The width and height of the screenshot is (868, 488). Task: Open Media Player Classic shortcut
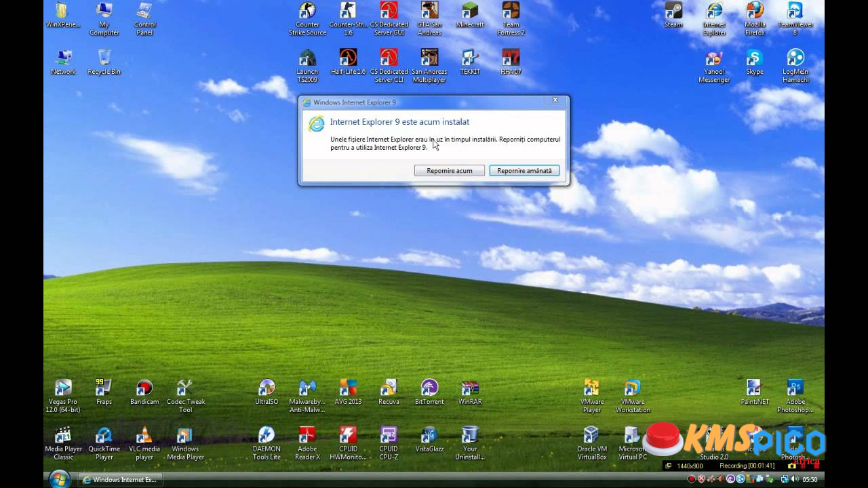tap(63, 443)
